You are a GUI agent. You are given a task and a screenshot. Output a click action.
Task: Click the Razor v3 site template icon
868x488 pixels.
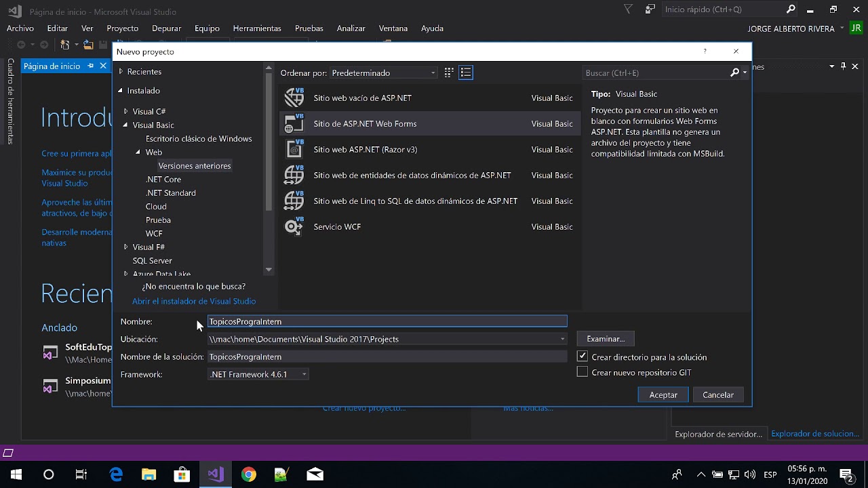click(x=294, y=149)
